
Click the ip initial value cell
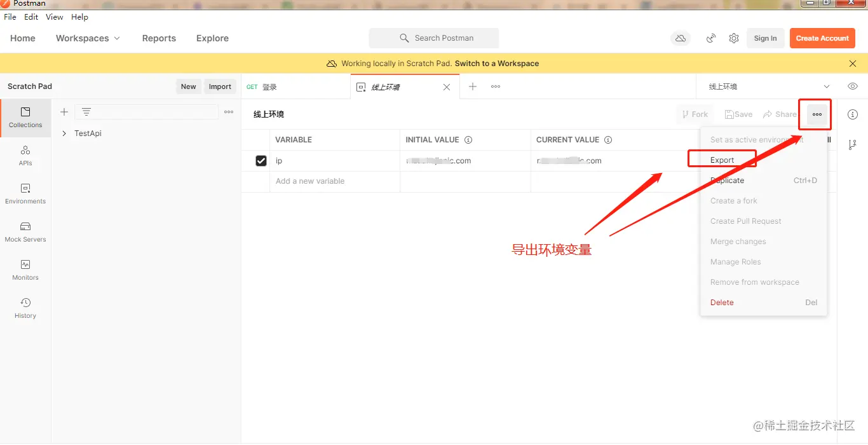pos(465,161)
